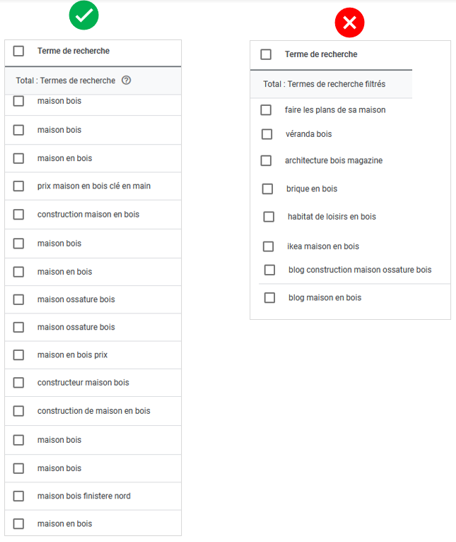Click the green checkmark icon
Image resolution: width=456 pixels, height=542 pixels.
click(x=84, y=15)
